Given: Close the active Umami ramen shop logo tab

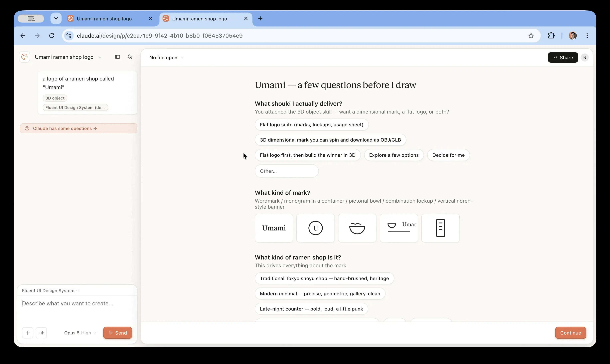Looking at the screenshot, I should (x=246, y=19).
